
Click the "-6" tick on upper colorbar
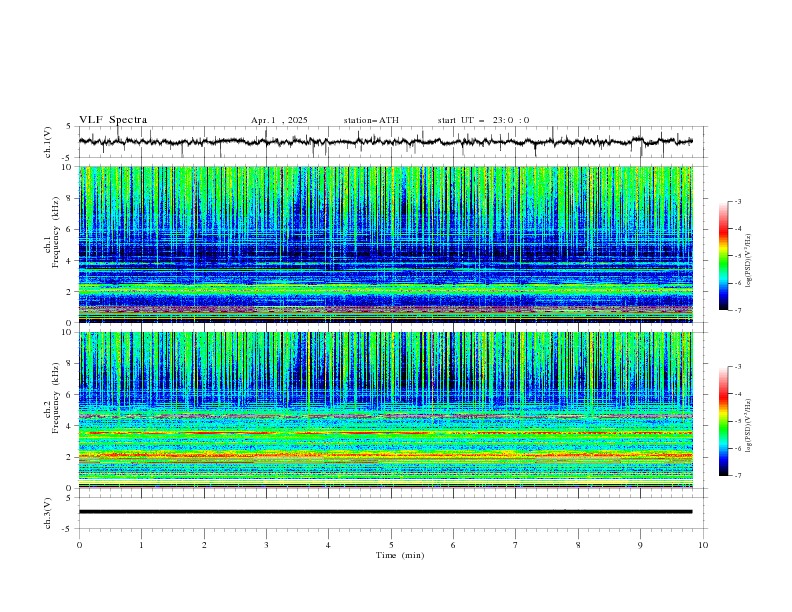click(x=738, y=283)
